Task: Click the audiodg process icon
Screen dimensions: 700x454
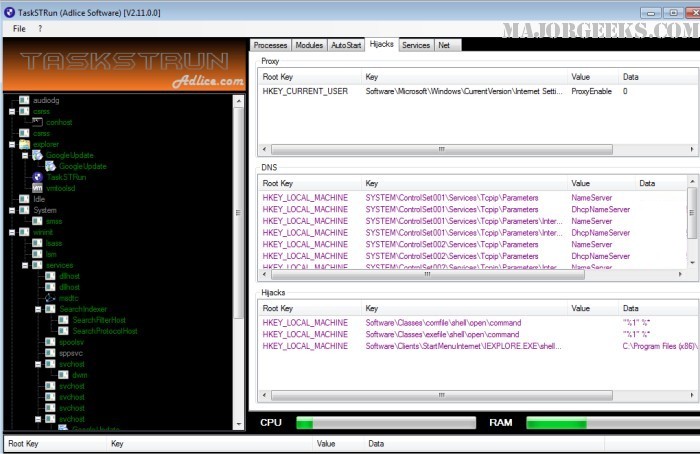Action: 24,100
